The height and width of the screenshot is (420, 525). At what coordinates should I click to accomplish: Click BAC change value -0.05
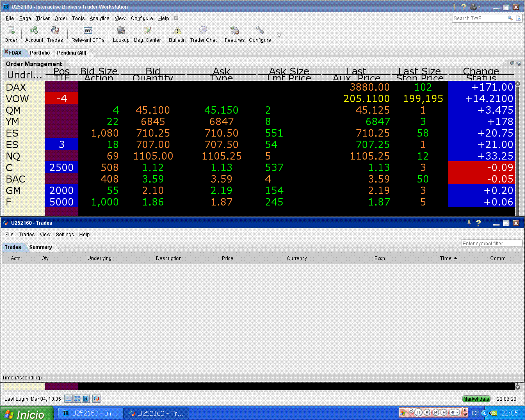coord(500,179)
